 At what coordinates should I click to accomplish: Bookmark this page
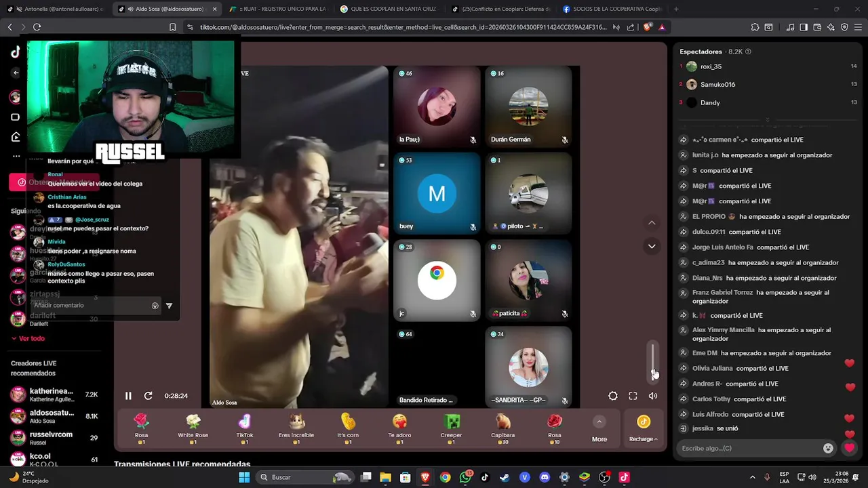(172, 27)
